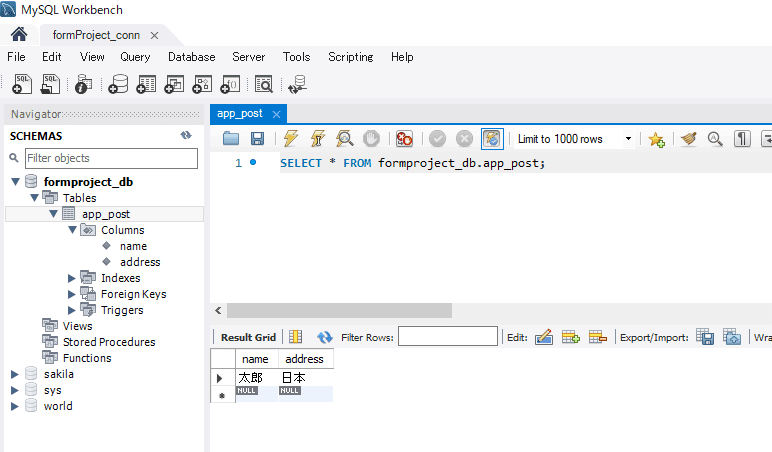Edit the current row pencil icon
This screenshot has height=452, width=772.
coord(544,337)
